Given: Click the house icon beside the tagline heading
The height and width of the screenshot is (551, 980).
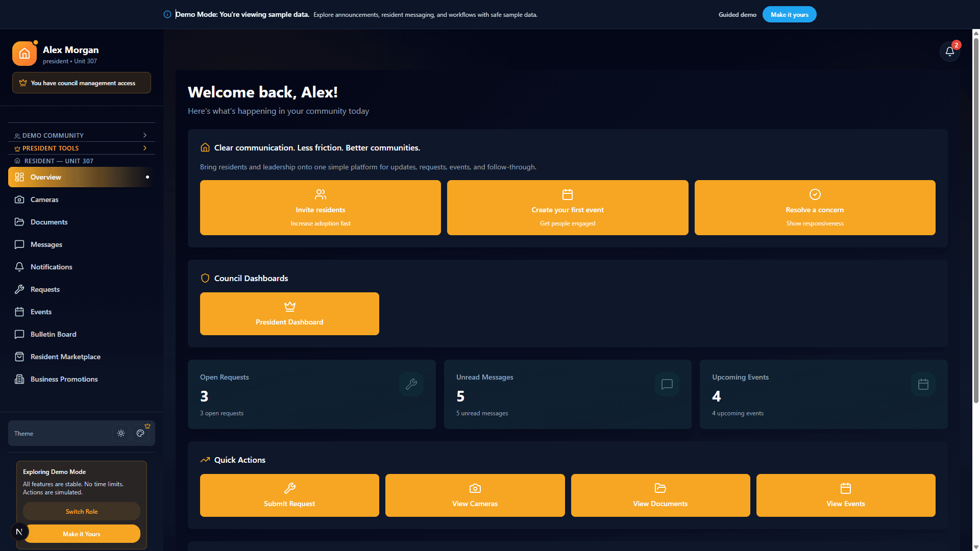Looking at the screenshot, I should click(x=205, y=147).
